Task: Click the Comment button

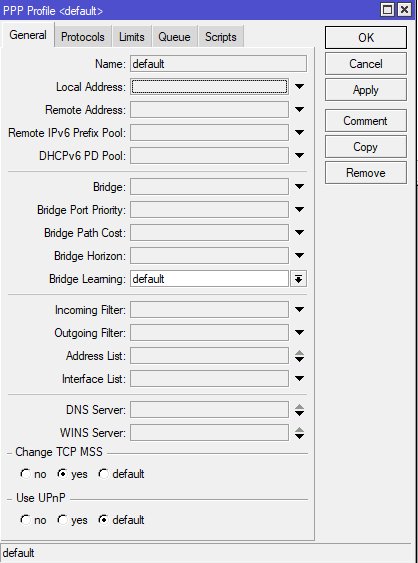Action: point(366,121)
